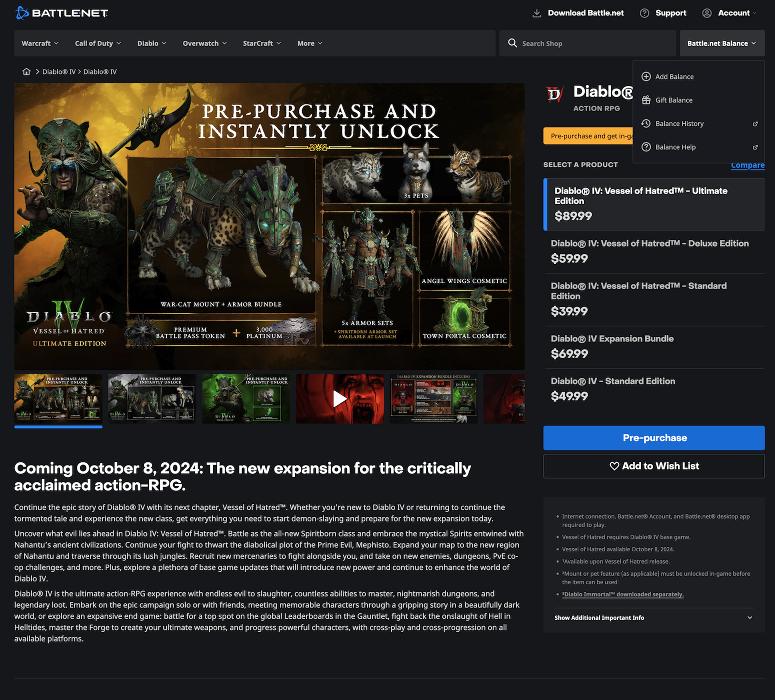
Task: Collapse the Battle.net Balance dropdown
Action: [722, 43]
